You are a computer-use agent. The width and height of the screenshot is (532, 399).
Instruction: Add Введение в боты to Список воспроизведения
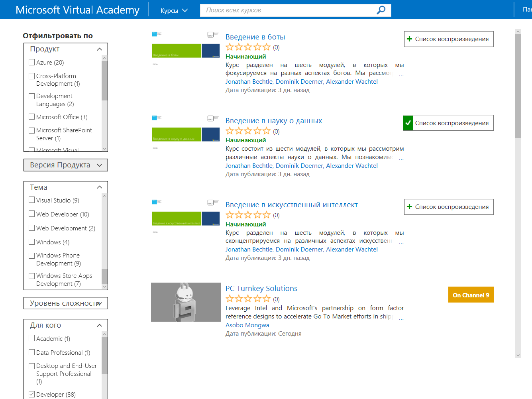click(449, 39)
